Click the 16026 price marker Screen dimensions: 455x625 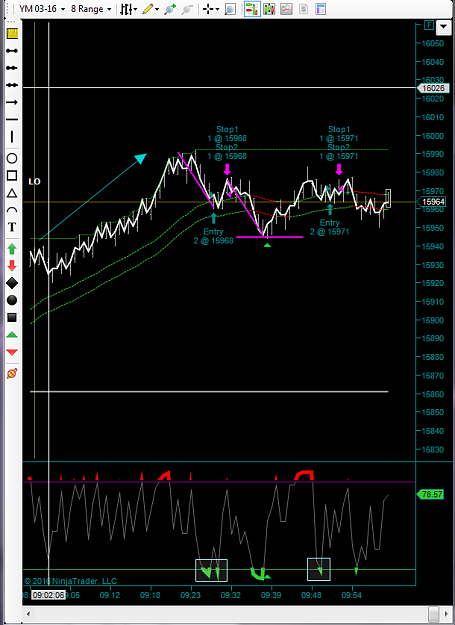433,88
